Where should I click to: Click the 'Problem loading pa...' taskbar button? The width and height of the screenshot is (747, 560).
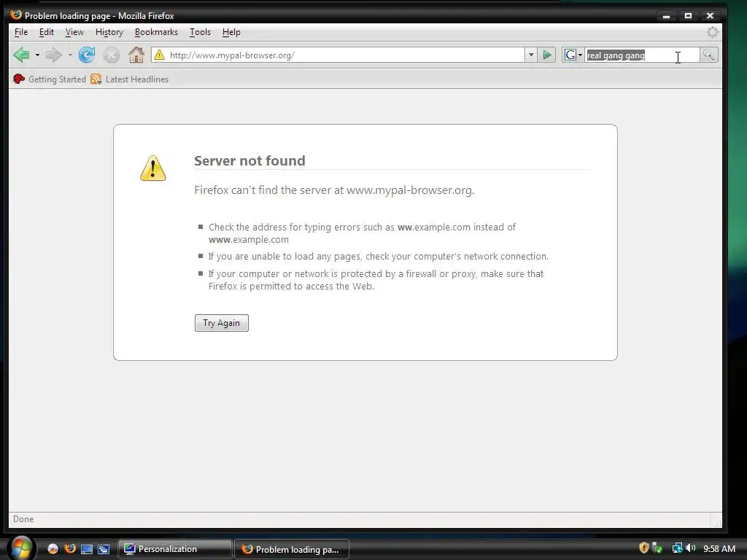pos(292,549)
